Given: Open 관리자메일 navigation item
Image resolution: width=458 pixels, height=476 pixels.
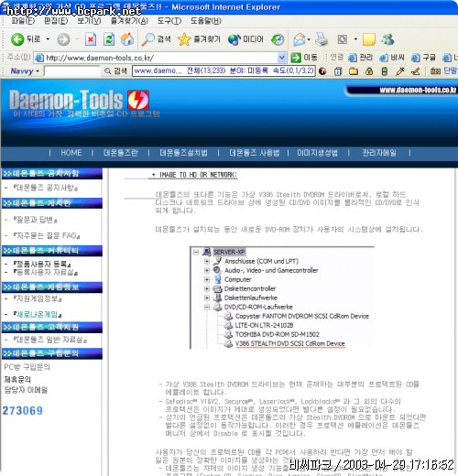Looking at the screenshot, I should tap(379, 153).
